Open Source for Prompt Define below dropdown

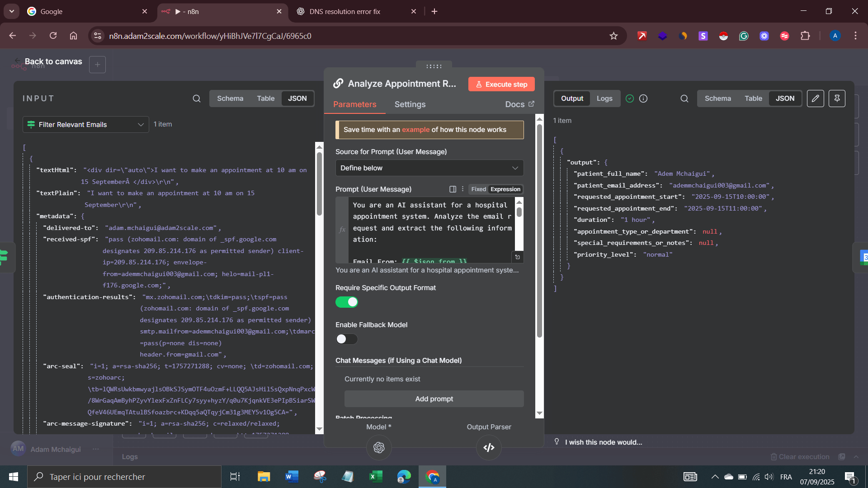coord(429,168)
